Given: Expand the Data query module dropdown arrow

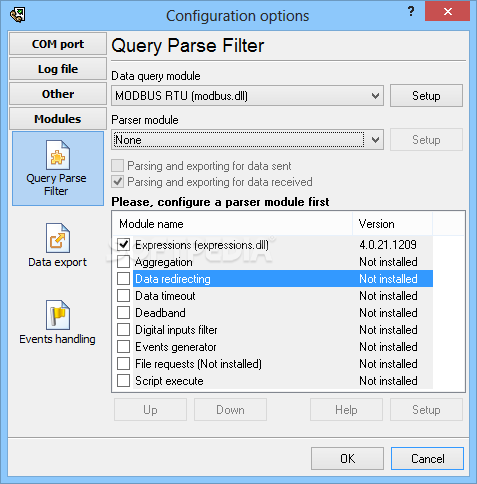Looking at the screenshot, I should pos(375,96).
